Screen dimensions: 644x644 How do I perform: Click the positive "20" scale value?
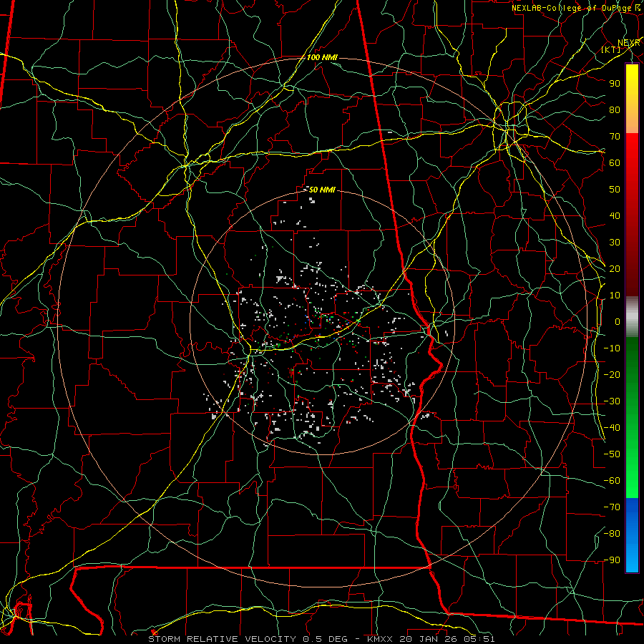point(615,268)
